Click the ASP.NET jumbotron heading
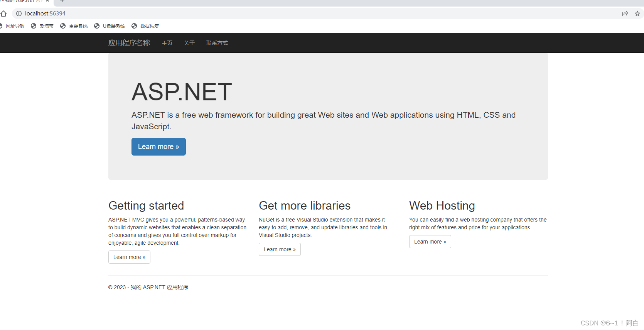Image resolution: width=644 pixels, height=330 pixels. 182,92
